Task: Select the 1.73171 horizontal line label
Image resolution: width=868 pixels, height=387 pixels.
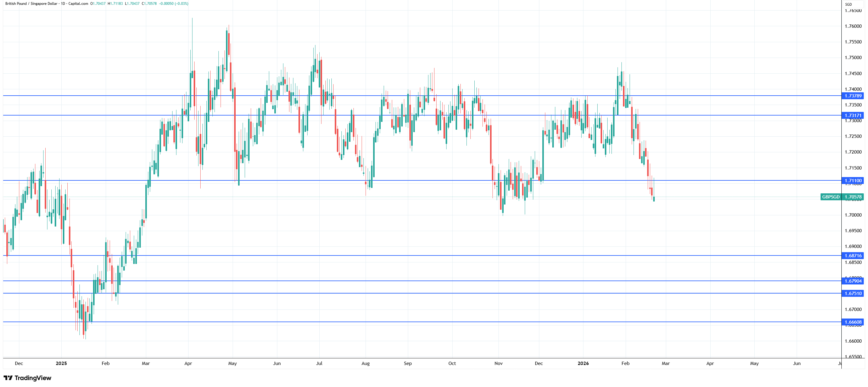Action: [853, 116]
